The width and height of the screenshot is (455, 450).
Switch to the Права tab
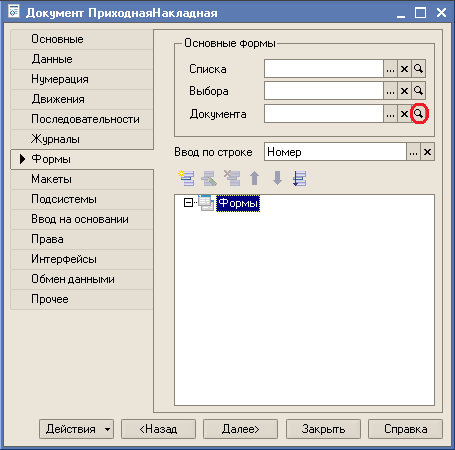[x=82, y=239]
